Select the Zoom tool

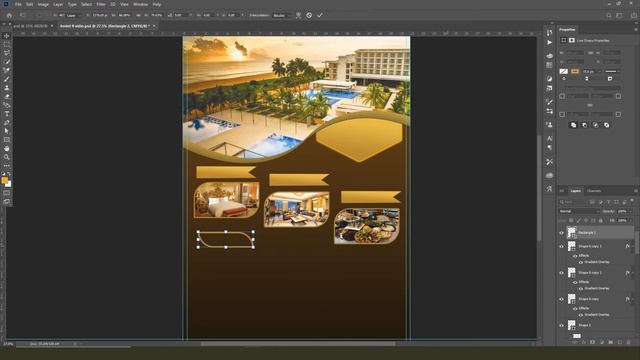tap(7, 157)
